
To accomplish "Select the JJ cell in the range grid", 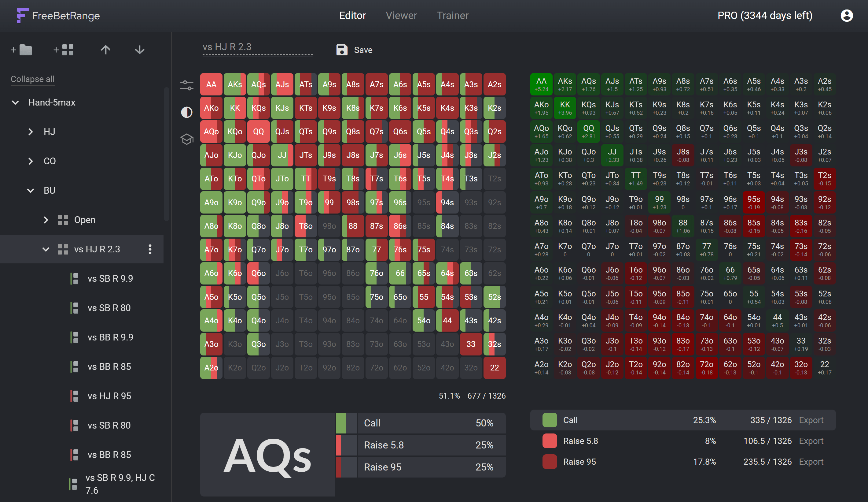I will pos(282,155).
